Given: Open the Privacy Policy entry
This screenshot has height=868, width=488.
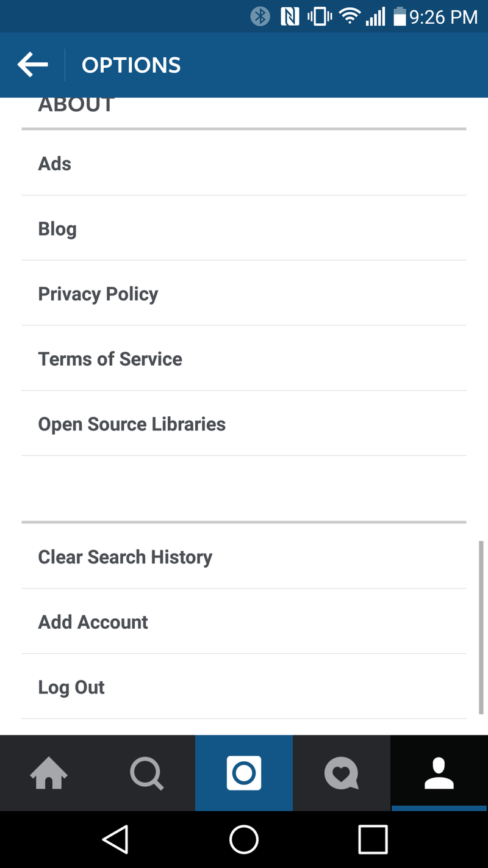Looking at the screenshot, I should point(244,294).
